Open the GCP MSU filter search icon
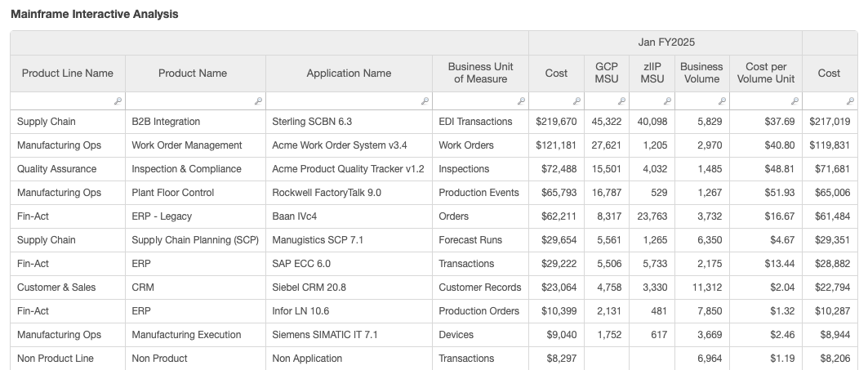Viewport: 868px width, 370px height. point(621,101)
